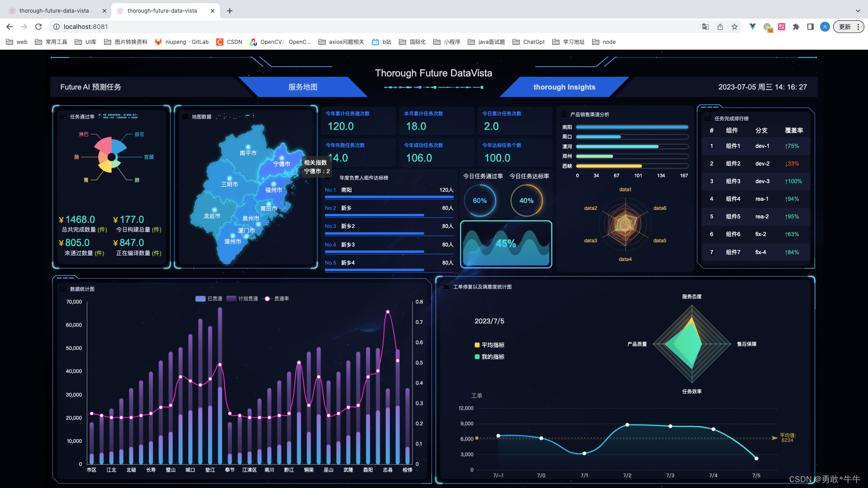Click the 组件2 ranking row
The image size is (868, 488).
[x=756, y=164]
